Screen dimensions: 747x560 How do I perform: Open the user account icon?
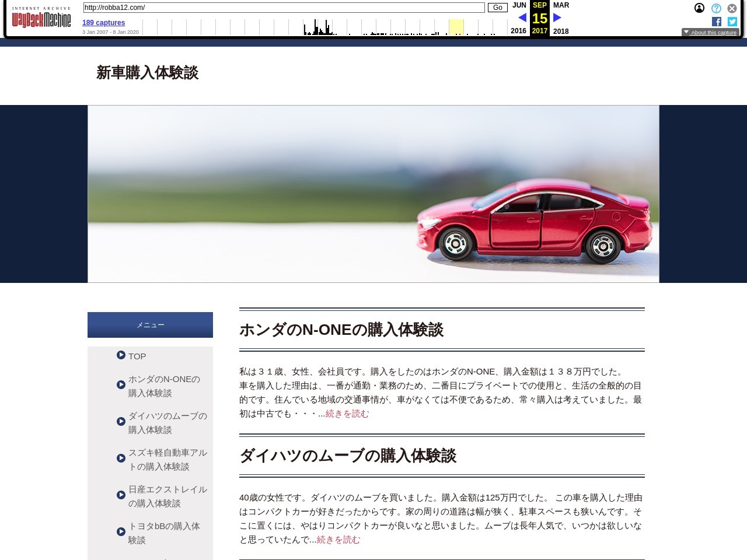click(699, 8)
